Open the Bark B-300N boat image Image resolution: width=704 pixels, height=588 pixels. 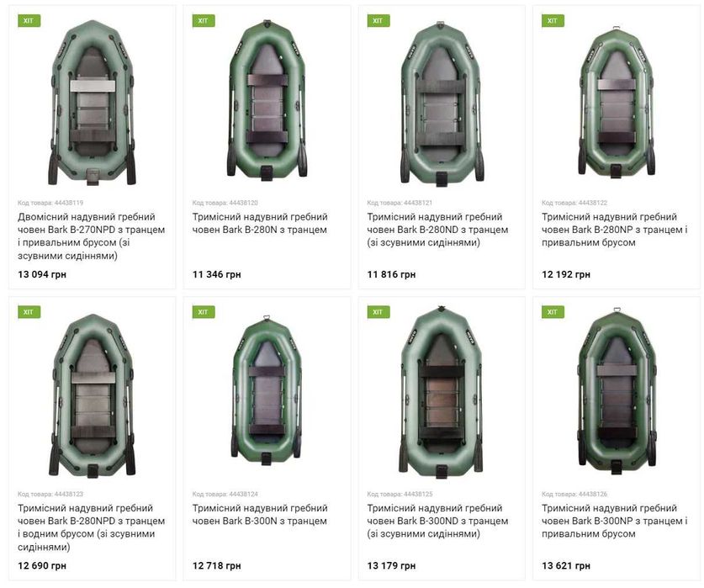tap(267, 390)
